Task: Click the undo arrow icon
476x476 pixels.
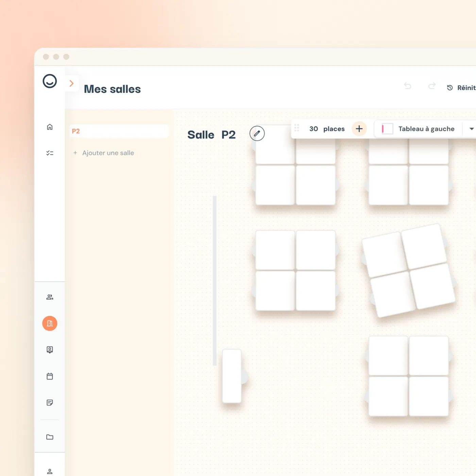Action: pos(408,86)
